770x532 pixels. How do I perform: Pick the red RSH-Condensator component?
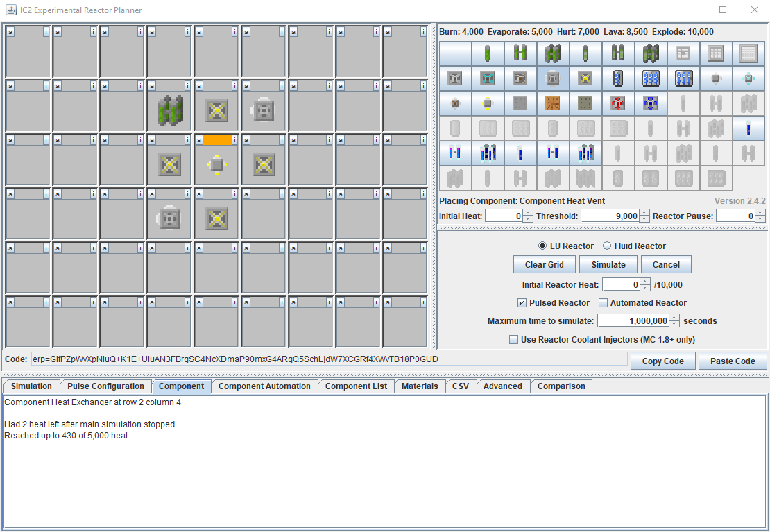619,103
